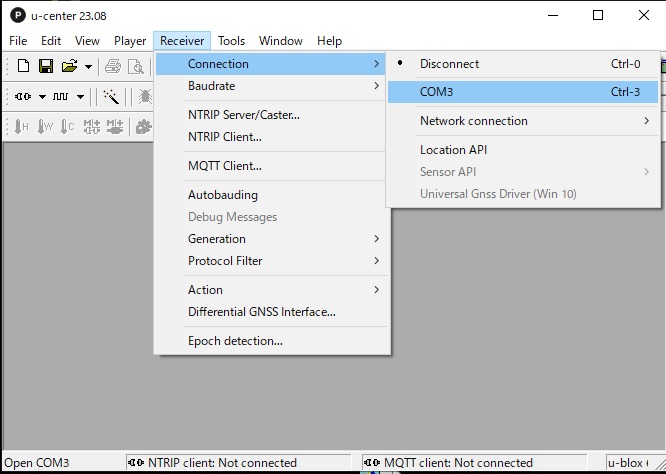Click Universal Gnss Driver (Win 10) entry
The width and height of the screenshot is (666, 474).
523,194
